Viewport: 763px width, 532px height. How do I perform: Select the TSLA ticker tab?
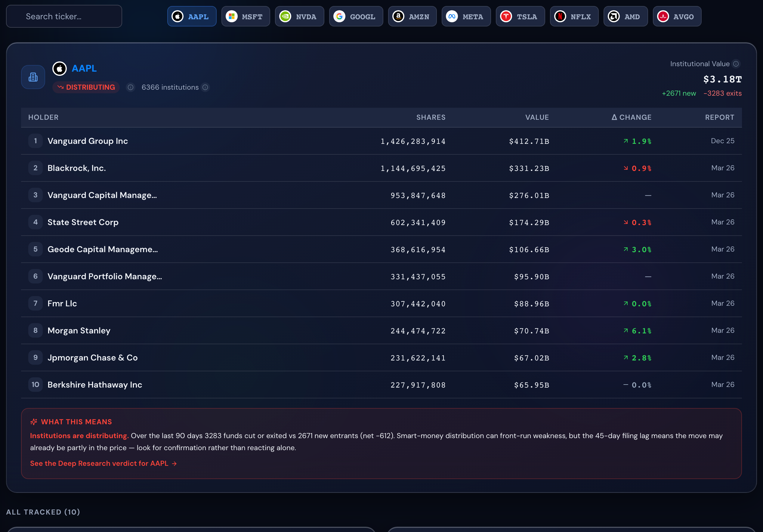pyautogui.click(x=521, y=16)
